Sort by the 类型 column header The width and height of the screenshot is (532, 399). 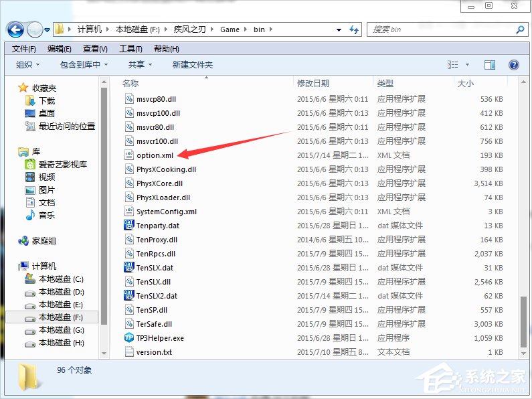point(385,84)
